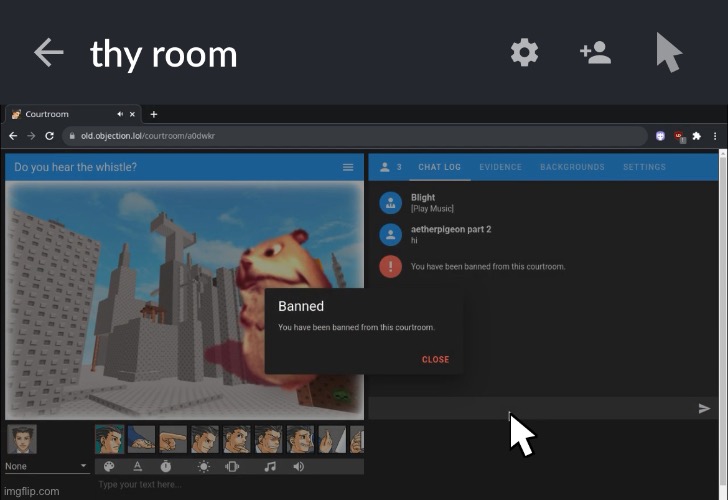The height and width of the screenshot is (500, 728).
Task: Click the Type your text here field
Action: [230, 485]
